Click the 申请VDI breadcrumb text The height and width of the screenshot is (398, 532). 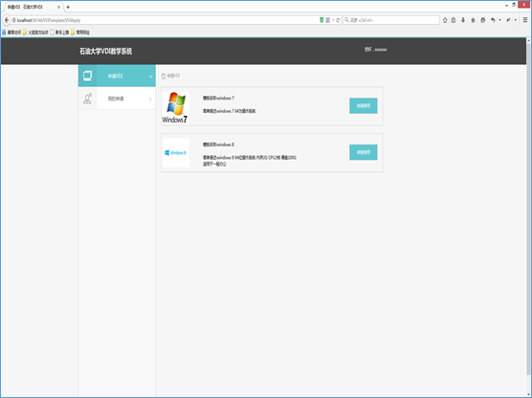click(x=173, y=76)
